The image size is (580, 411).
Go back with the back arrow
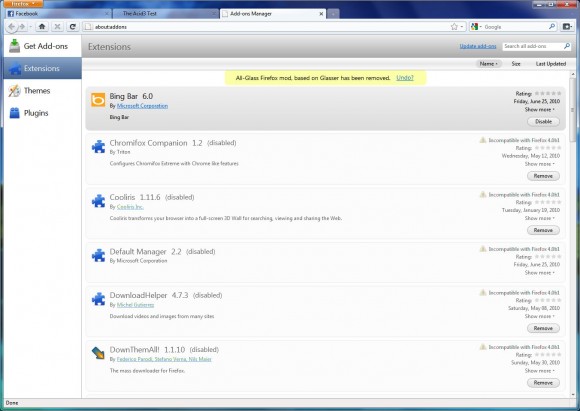(x=11, y=27)
